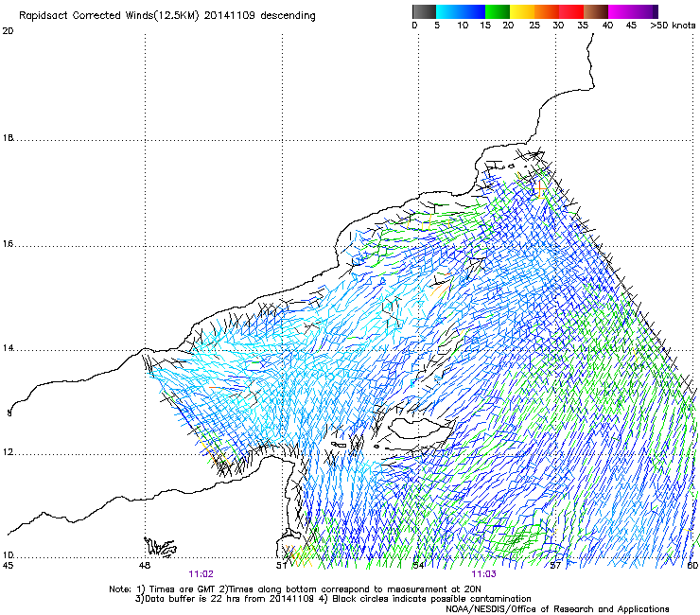
Task: Click the longitude label 45
Action: pos(8,566)
